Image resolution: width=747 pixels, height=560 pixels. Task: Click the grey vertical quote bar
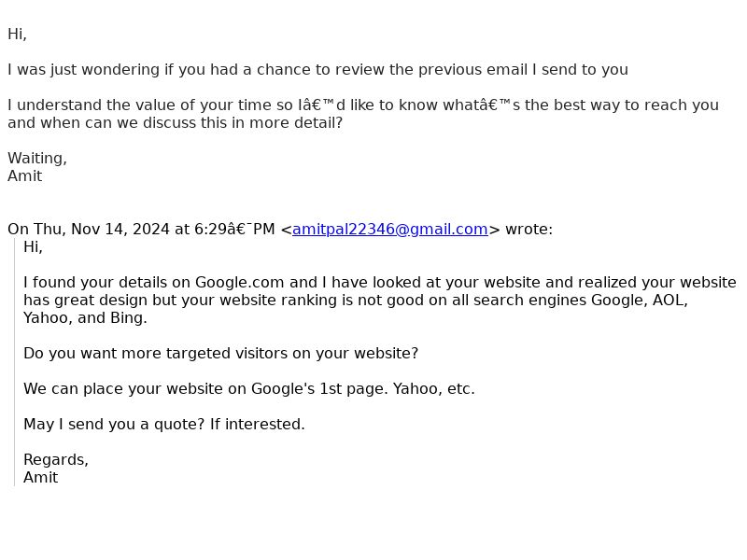point(15,362)
